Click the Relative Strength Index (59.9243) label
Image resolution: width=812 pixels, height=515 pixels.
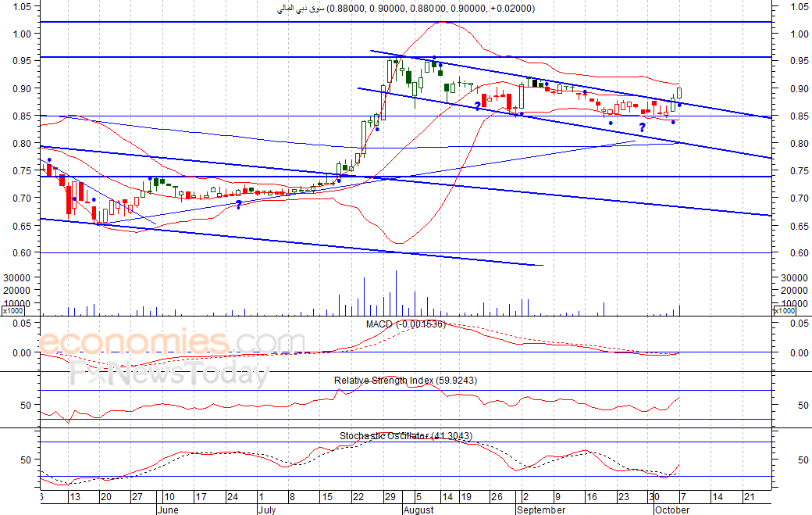pyautogui.click(x=405, y=381)
